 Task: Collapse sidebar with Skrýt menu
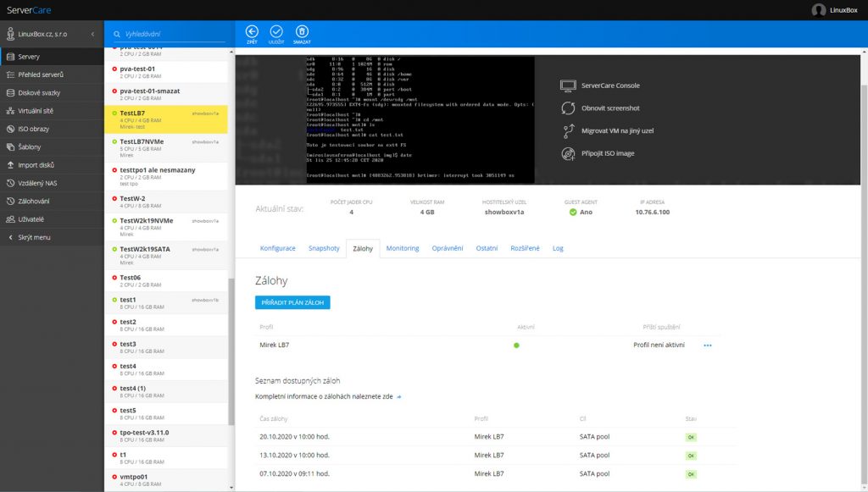52,237
